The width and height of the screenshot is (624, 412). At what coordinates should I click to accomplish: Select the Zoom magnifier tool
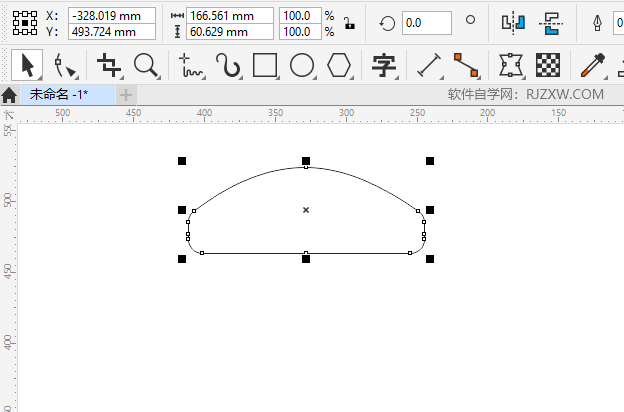[146, 65]
